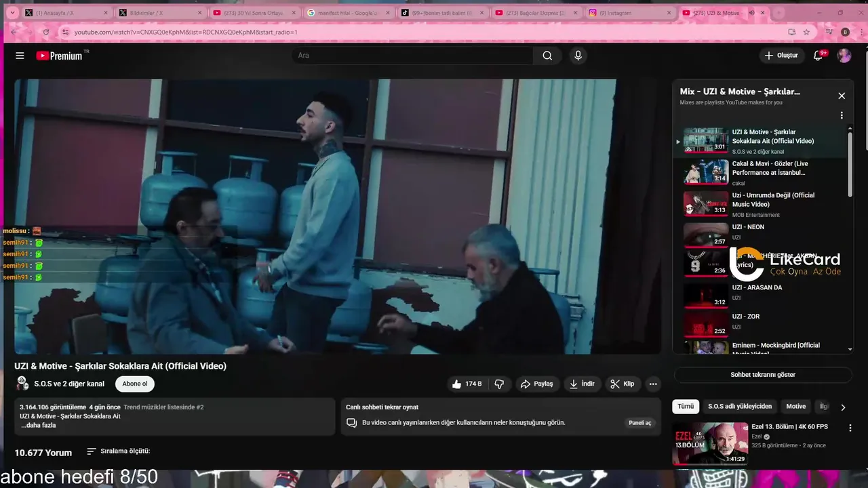Play Uzi - Umrumda Değil playlist item
This screenshot has width=868, height=488.
(x=759, y=204)
